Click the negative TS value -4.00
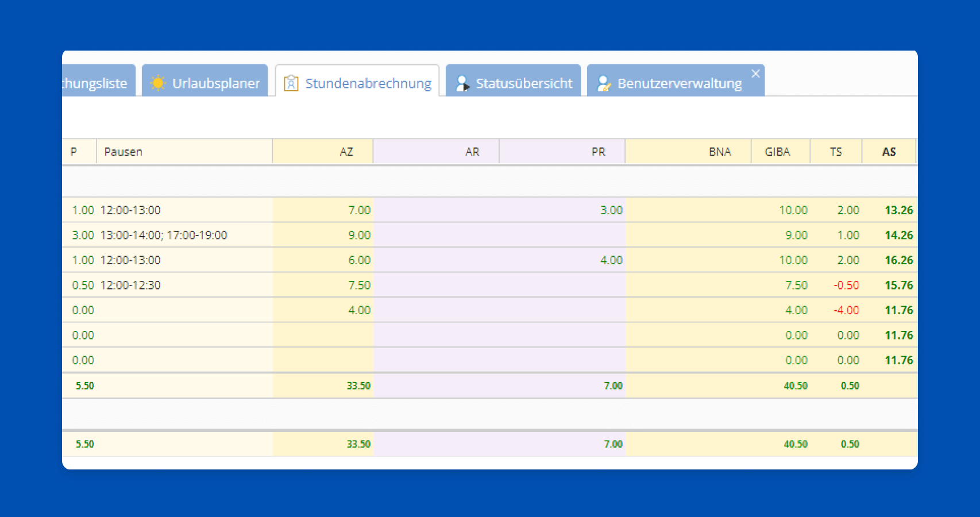Viewport: 980px width, 517px height. tap(846, 310)
